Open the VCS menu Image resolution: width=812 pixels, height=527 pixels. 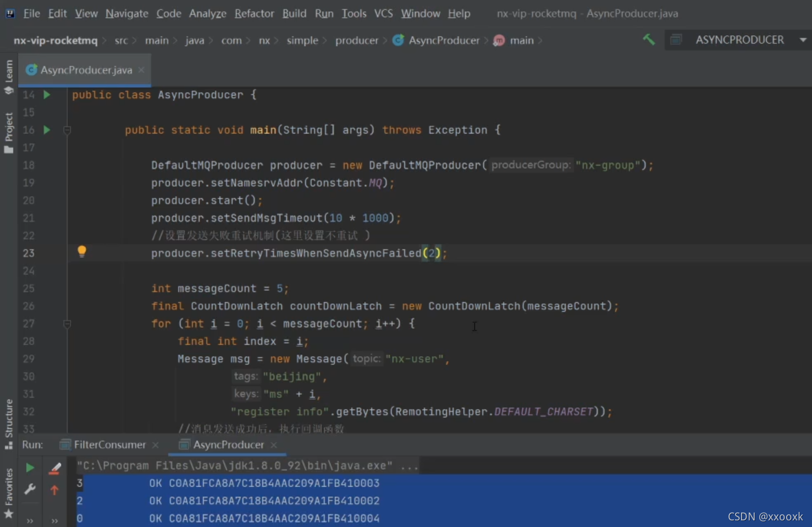click(x=384, y=13)
